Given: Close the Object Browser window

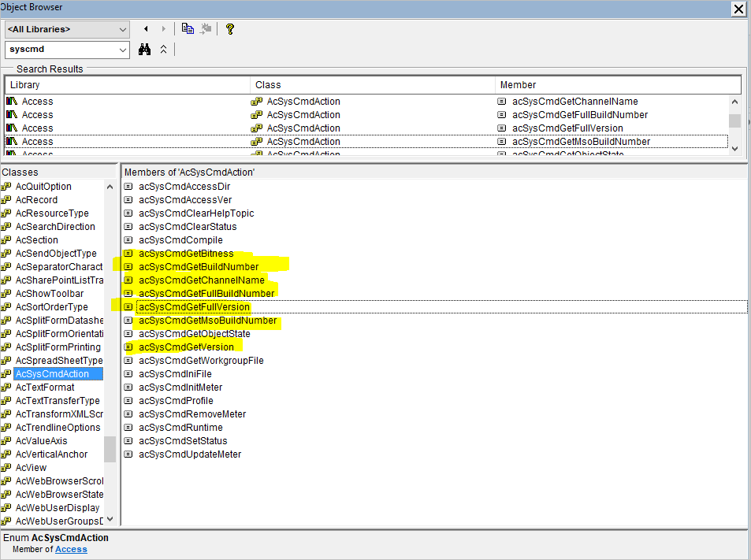Looking at the screenshot, I should pyautogui.click(x=738, y=9).
